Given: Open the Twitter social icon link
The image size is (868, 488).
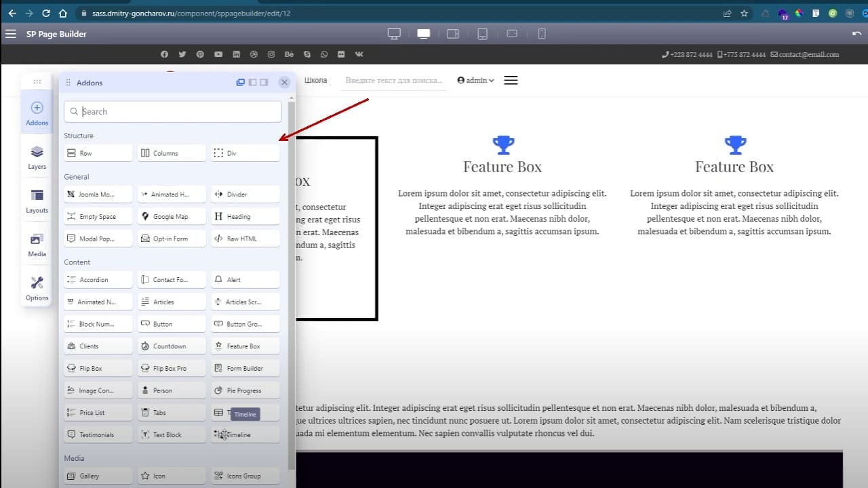Looking at the screenshot, I should (x=182, y=54).
